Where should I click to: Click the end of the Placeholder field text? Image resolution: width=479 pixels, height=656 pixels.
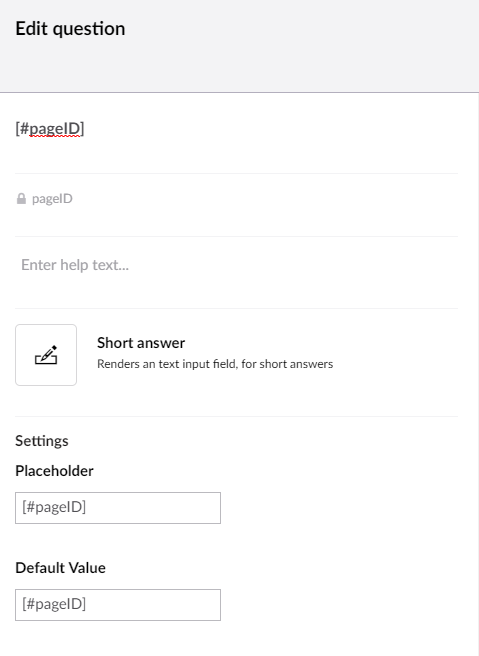(87, 507)
